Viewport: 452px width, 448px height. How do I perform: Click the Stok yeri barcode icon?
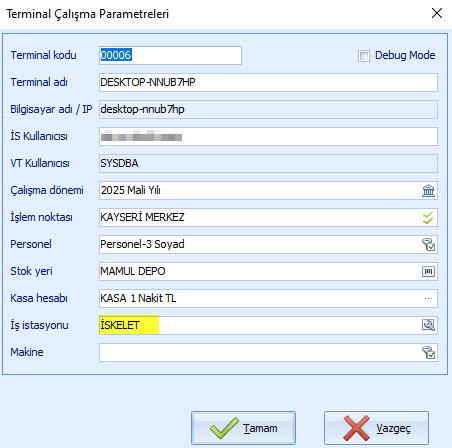(x=428, y=272)
